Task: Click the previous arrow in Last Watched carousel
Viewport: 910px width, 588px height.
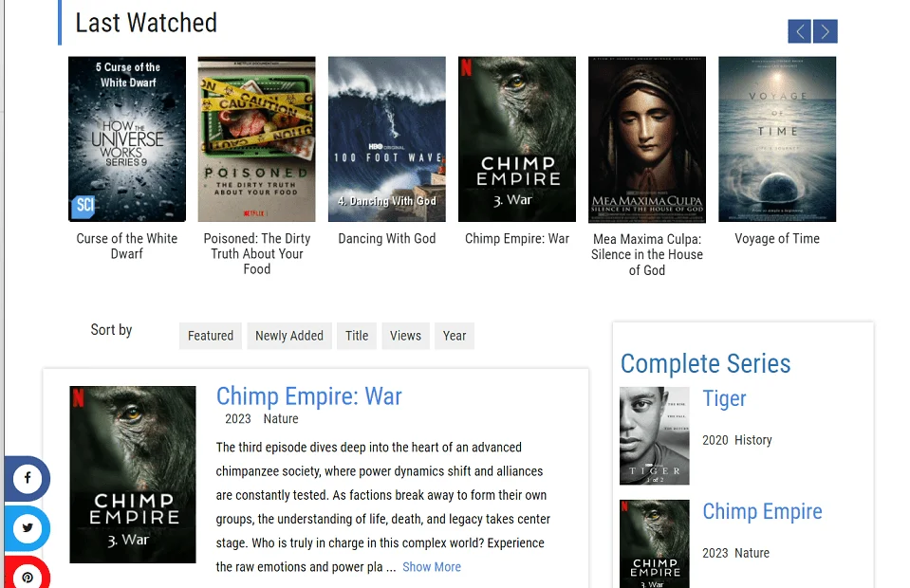Action: pos(799,31)
